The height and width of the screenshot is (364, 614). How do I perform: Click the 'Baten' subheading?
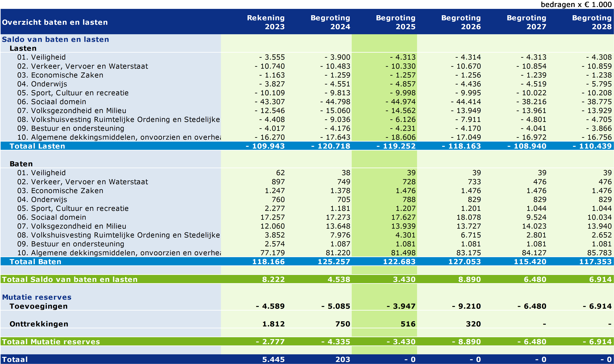tap(21, 164)
